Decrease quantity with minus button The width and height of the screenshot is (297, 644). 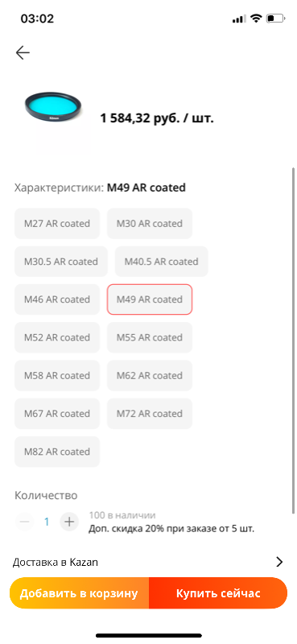(x=25, y=522)
